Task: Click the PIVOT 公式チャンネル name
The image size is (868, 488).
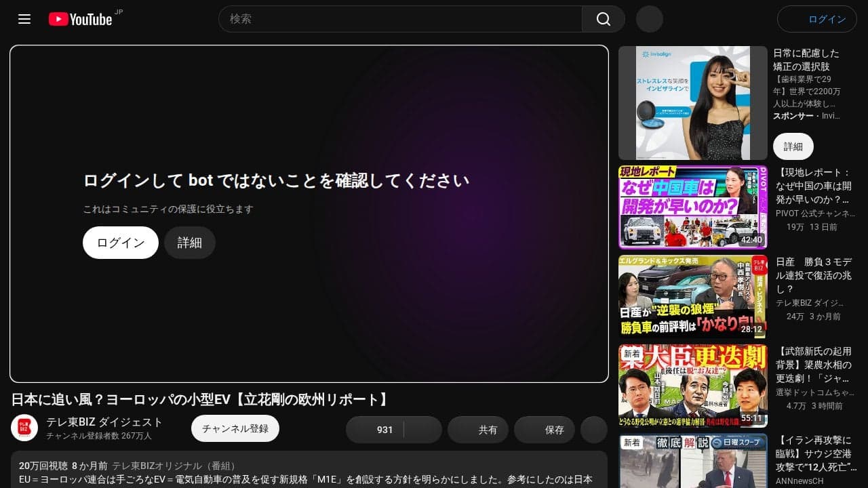Action: [x=816, y=213]
